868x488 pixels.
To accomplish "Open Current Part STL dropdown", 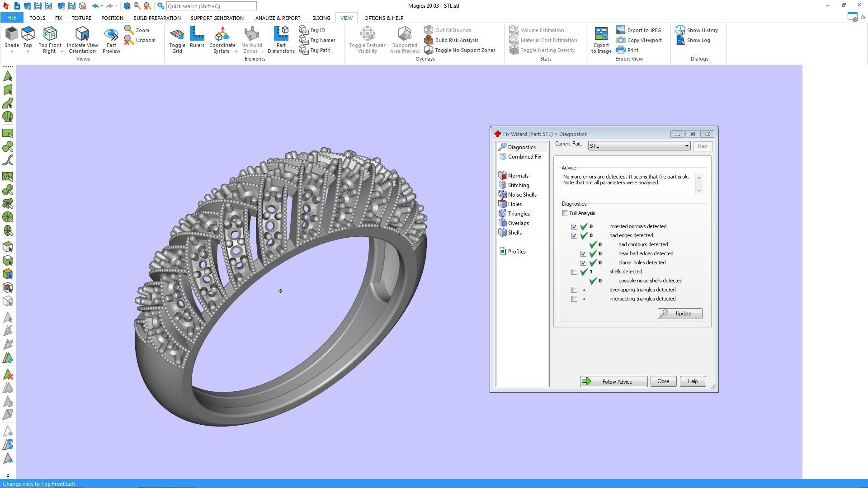I will 639,146.
